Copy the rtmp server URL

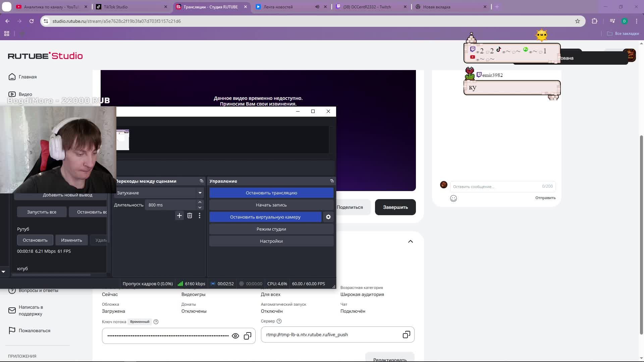pos(406,335)
